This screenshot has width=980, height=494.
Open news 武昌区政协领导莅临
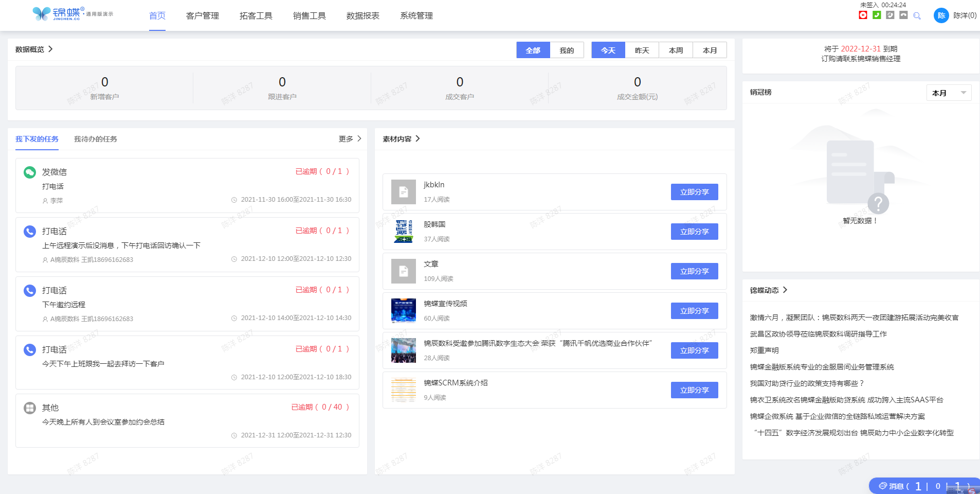coord(818,334)
